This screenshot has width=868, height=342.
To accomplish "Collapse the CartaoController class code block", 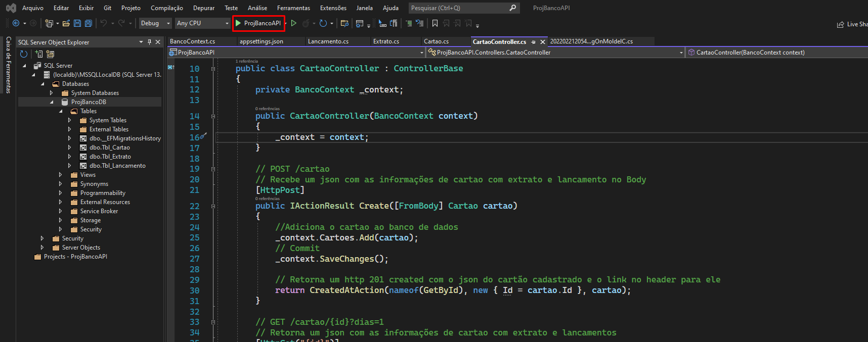I will (213, 69).
